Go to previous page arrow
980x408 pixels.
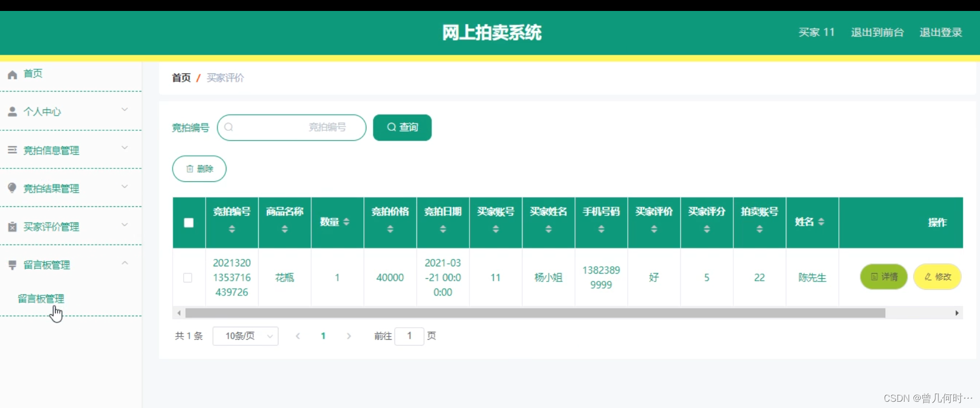298,336
